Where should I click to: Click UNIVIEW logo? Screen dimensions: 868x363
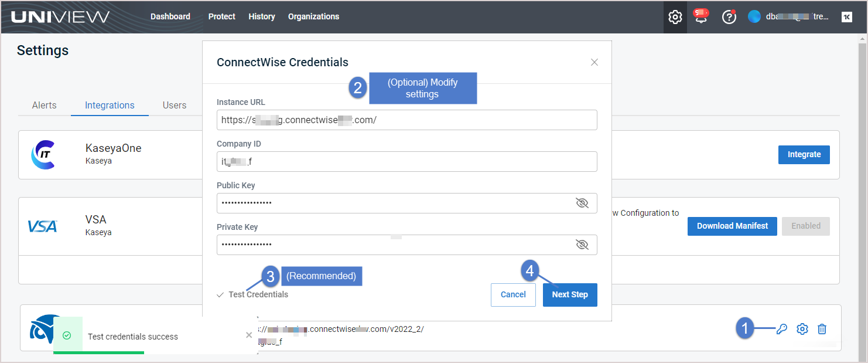(x=60, y=16)
